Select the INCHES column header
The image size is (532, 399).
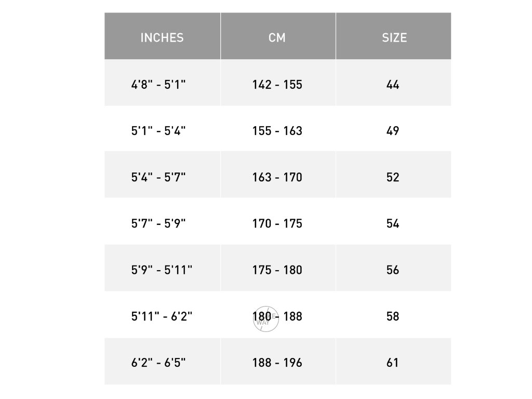[x=162, y=36]
